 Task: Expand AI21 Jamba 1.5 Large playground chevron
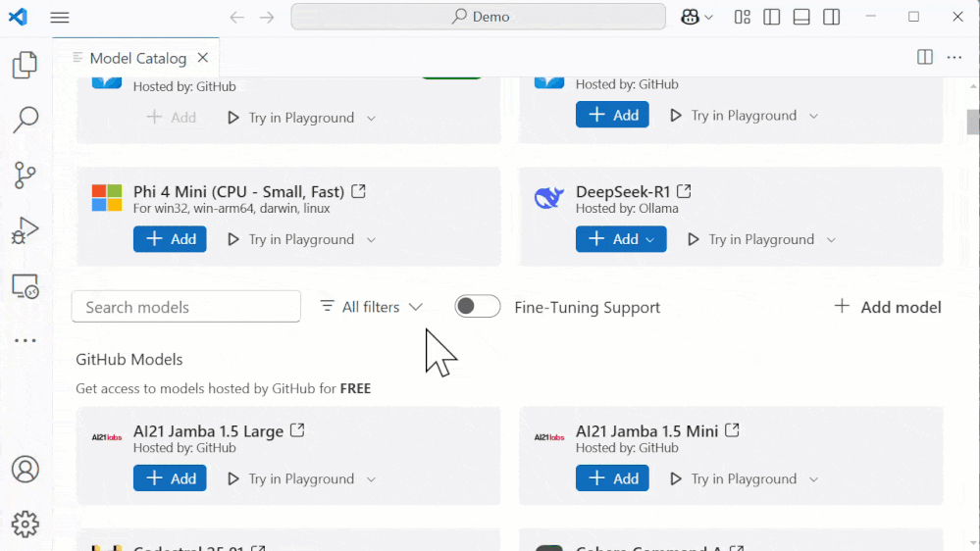click(371, 479)
